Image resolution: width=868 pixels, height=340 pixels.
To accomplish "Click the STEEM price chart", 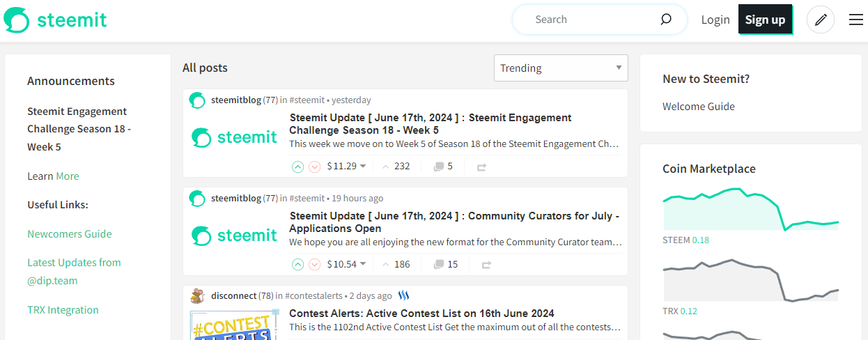I will (751, 209).
